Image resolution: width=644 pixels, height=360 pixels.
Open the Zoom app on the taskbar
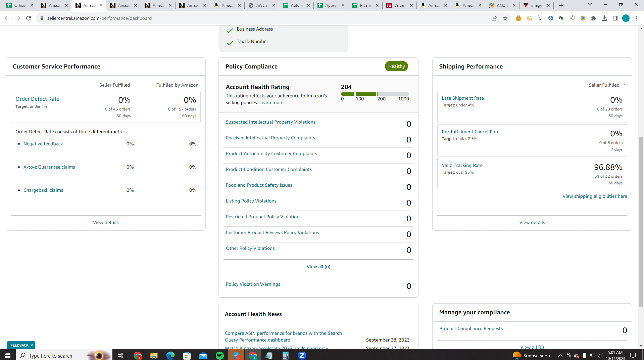[302, 355]
